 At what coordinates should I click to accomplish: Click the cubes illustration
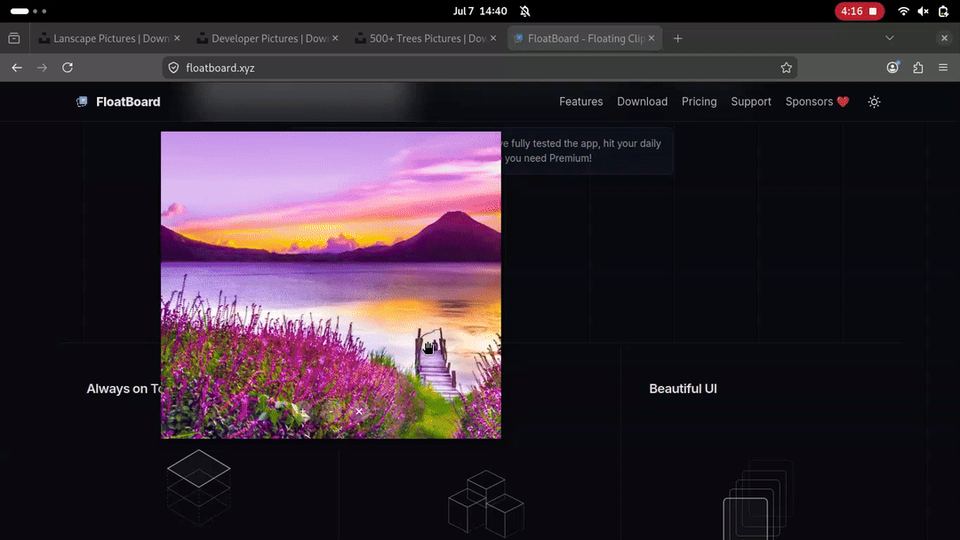pos(486,504)
